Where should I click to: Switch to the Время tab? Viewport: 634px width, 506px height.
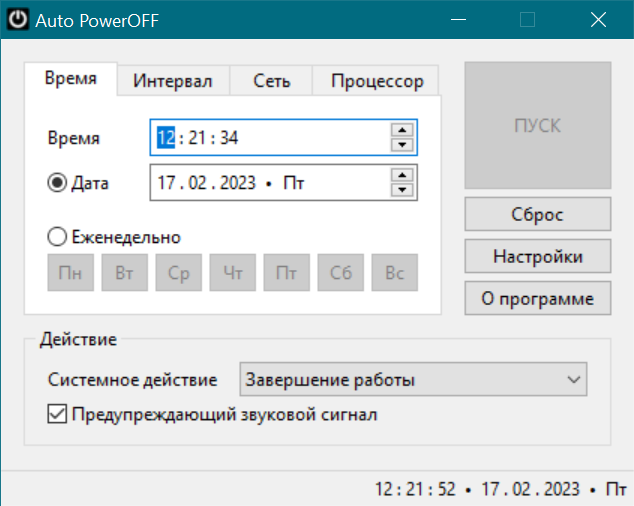tap(71, 78)
